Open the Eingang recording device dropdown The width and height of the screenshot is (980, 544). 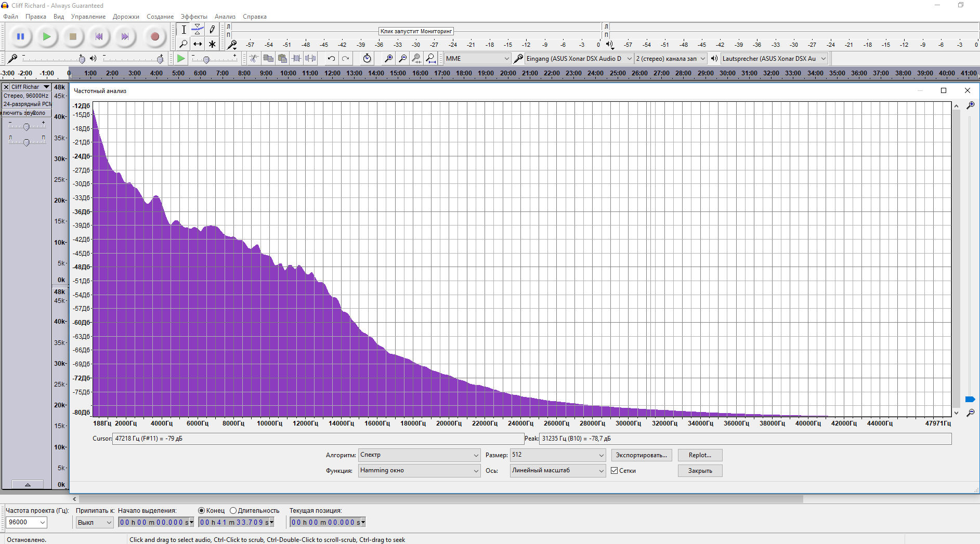(579, 59)
